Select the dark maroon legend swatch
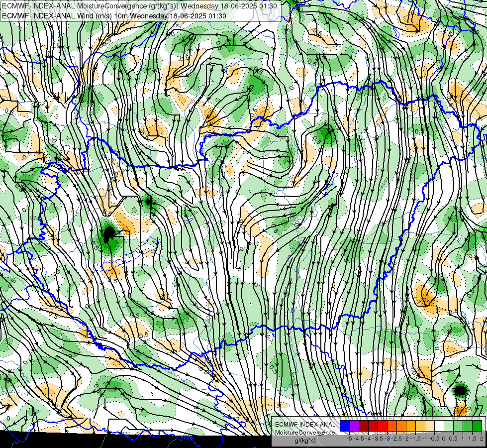Image resolution: width=487 pixels, height=448 pixels. coord(364,426)
